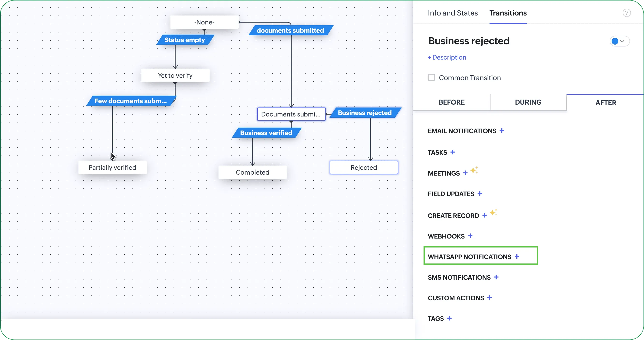
Task: Click the plus icon beside Create Record
Action: [484, 215]
